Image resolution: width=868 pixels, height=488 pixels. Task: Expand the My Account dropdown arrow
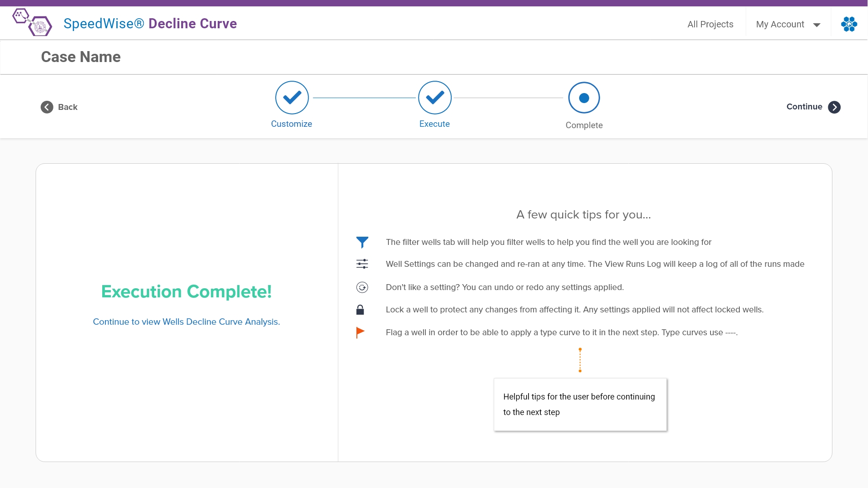pyautogui.click(x=817, y=25)
